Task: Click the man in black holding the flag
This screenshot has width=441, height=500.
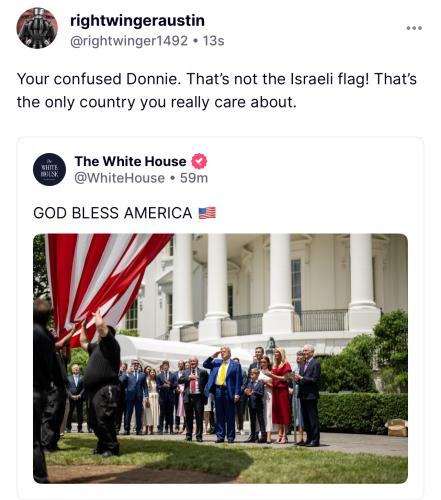Action: (x=102, y=383)
